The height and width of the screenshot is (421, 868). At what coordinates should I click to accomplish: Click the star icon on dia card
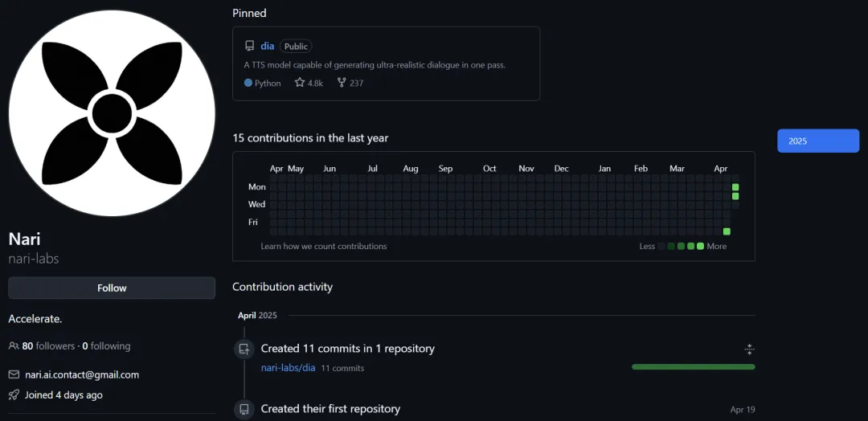(300, 83)
